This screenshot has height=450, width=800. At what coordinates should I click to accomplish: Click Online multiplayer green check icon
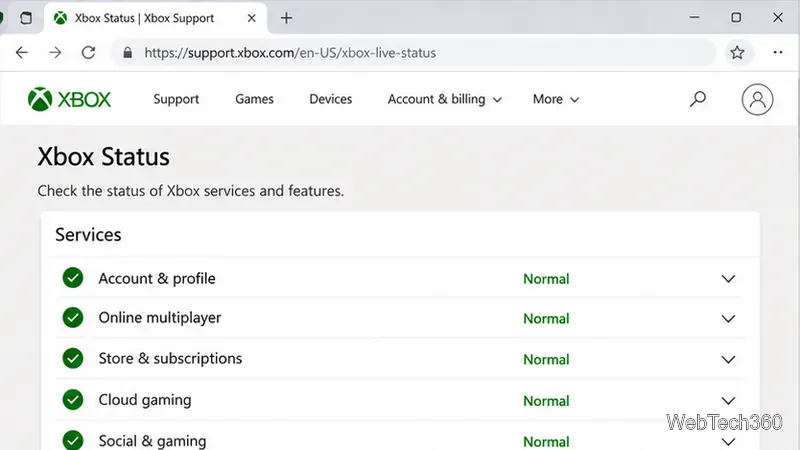coord(73,318)
